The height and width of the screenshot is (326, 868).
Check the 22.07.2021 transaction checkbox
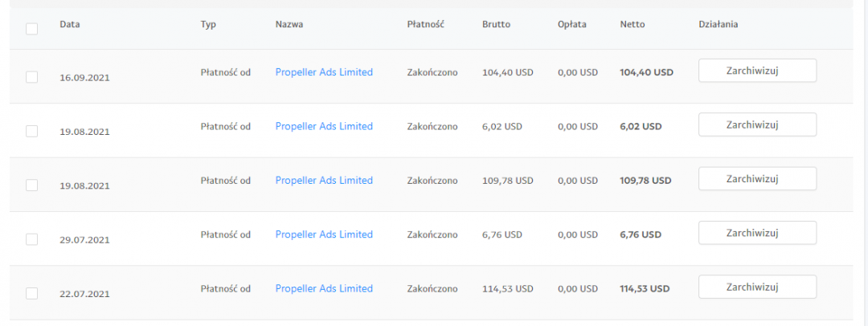point(31,293)
